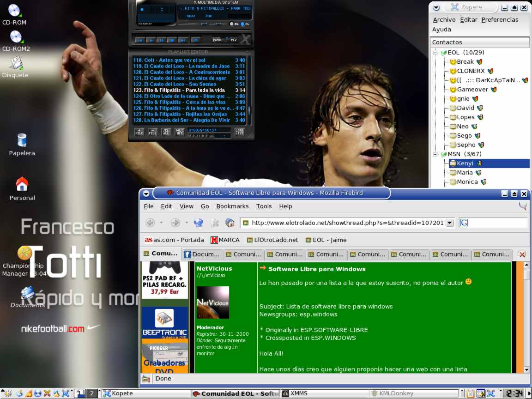Screen dimensions: 532x399
Task: Click Firebird Forward button
Action: [x=175, y=223]
